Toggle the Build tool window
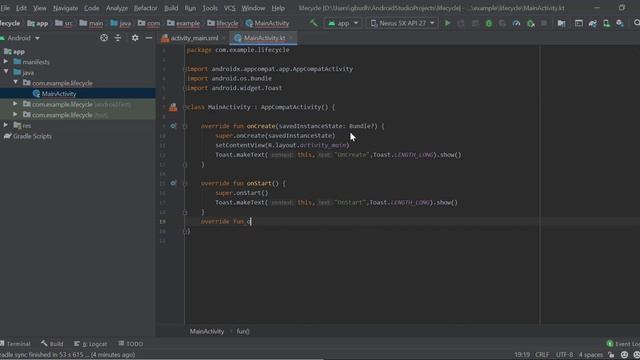The height and width of the screenshot is (360, 640). pyautogui.click(x=52, y=344)
